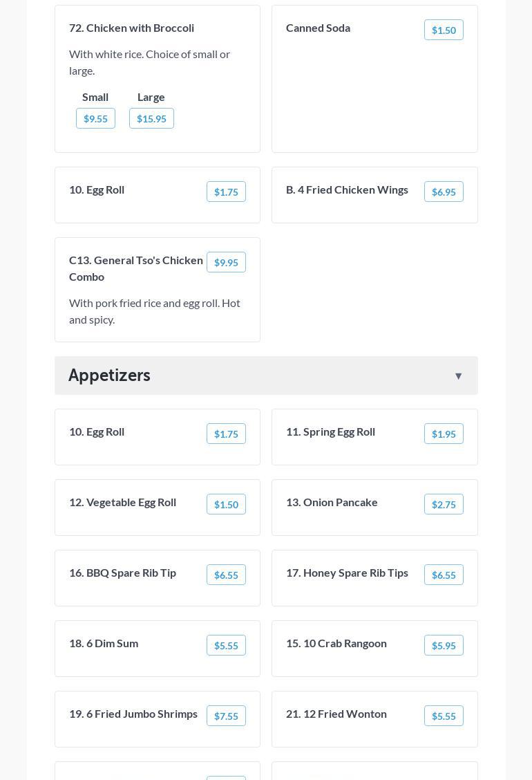Choose Large $15.95 Chicken with Broccoli
The height and width of the screenshot is (780, 532).
(151, 118)
